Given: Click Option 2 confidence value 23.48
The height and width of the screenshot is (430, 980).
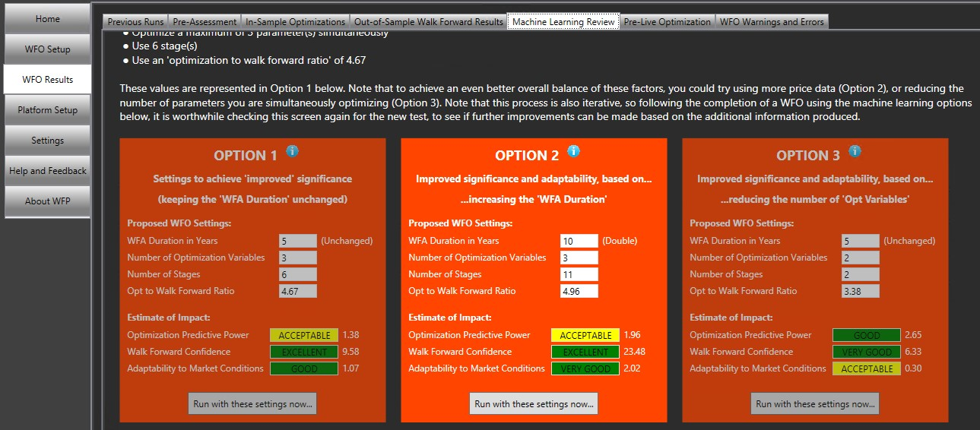Looking at the screenshot, I should pos(636,352).
